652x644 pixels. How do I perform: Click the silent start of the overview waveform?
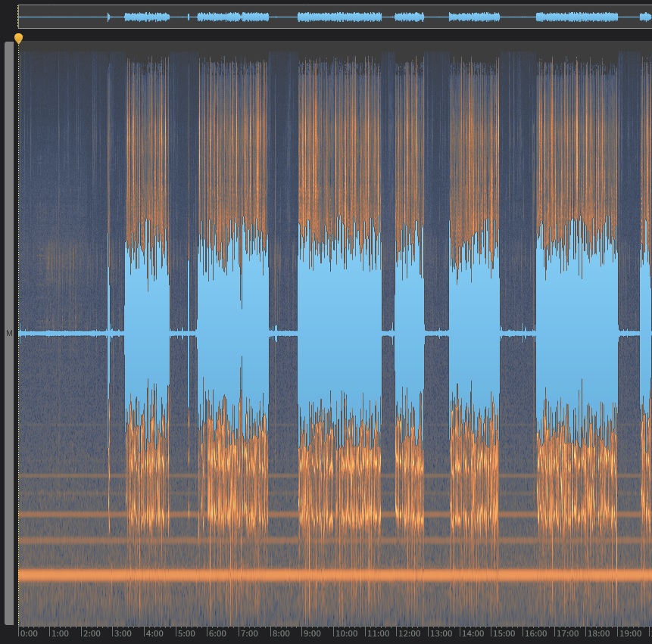coord(61,17)
